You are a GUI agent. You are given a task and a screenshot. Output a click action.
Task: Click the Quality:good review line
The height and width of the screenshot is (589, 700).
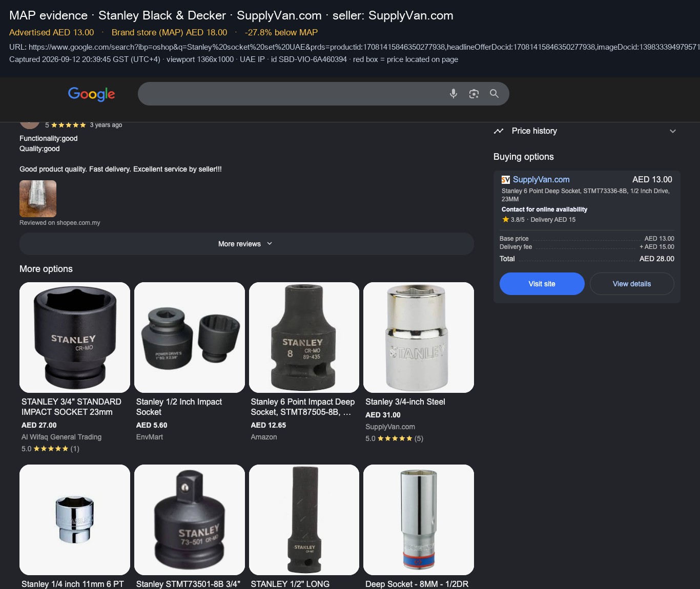click(39, 149)
